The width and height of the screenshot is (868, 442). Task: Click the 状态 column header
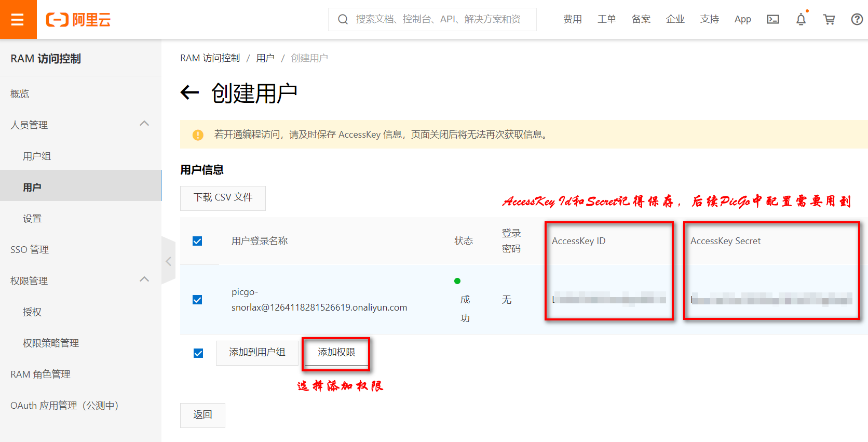coord(464,241)
